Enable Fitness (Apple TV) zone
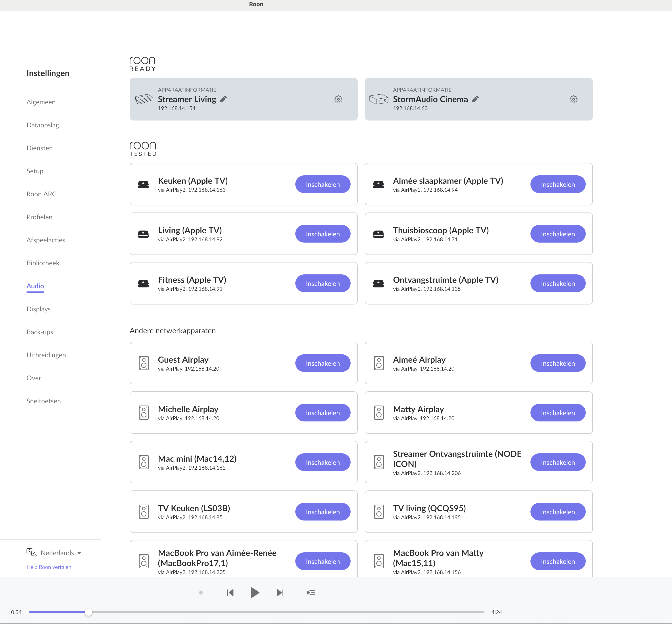The width and height of the screenshot is (672, 624). (x=323, y=284)
